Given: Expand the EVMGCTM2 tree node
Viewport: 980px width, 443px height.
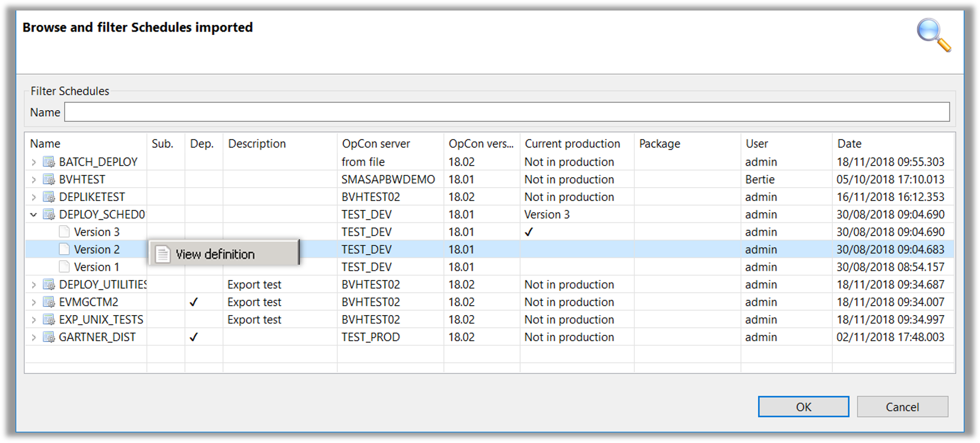Looking at the screenshot, I should [x=34, y=302].
